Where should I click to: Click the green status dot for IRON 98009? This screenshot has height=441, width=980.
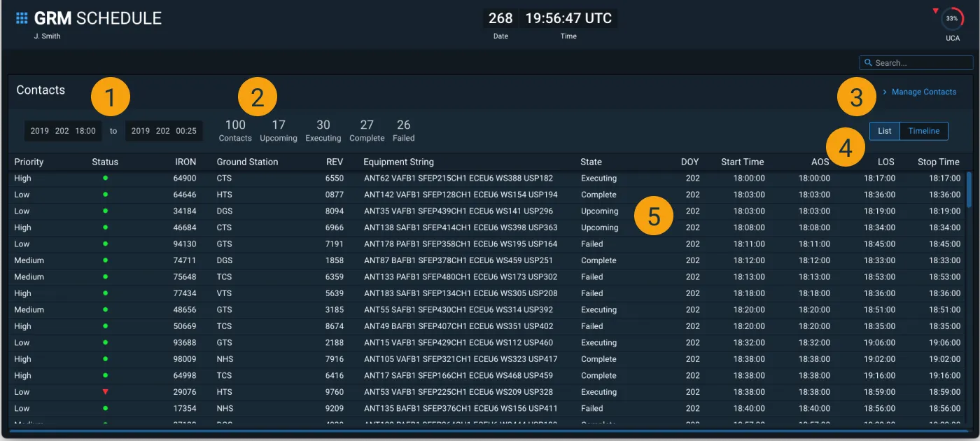(105, 359)
